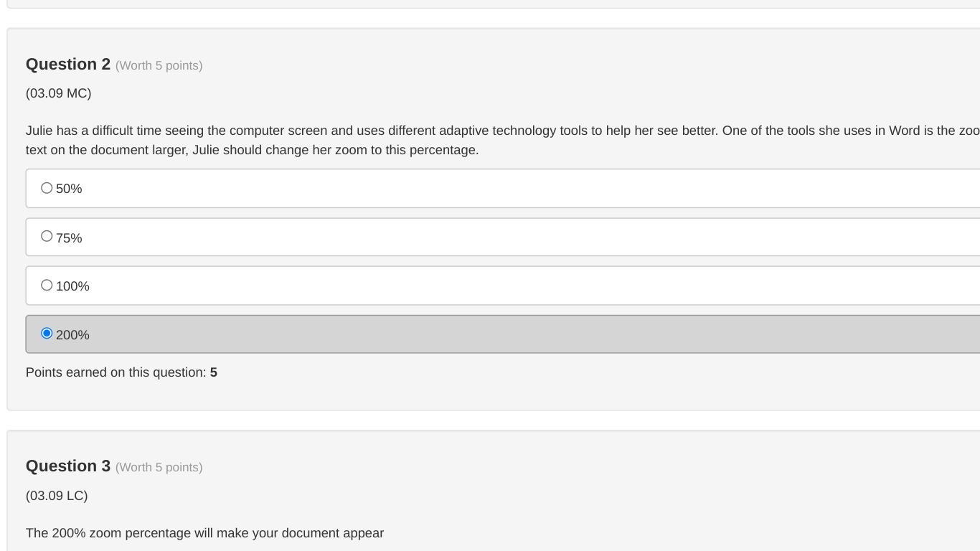The width and height of the screenshot is (980, 551).
Task: Click the Points earned on this question text
Action: 116,372
